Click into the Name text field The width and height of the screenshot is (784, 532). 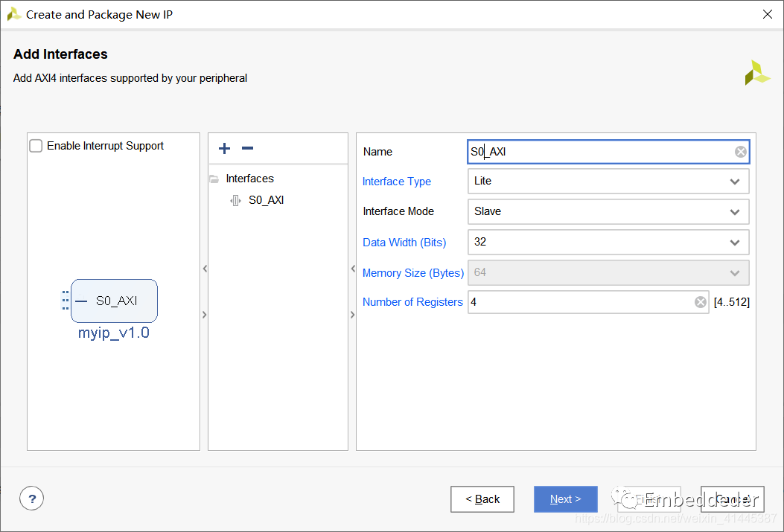(x=596, y=152)
